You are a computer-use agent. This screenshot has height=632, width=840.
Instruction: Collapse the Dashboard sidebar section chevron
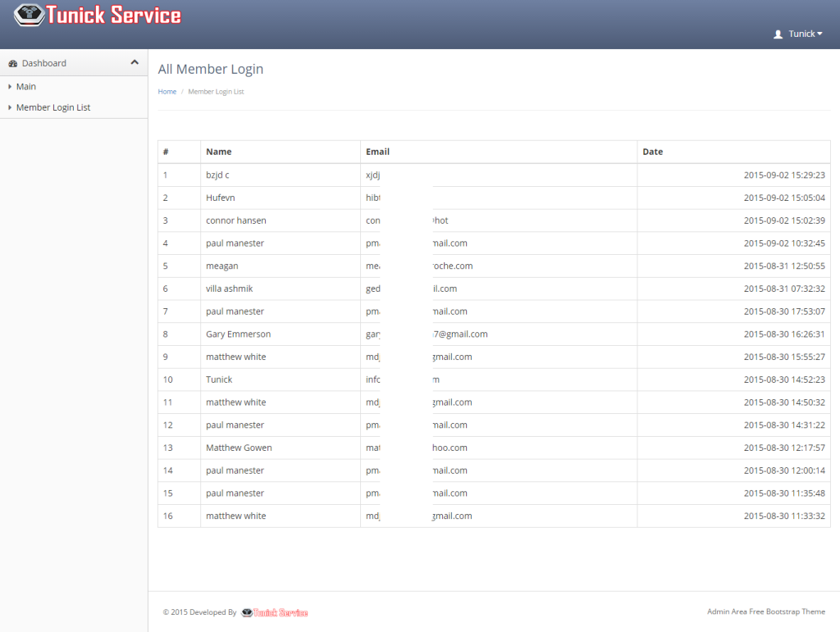tap(135, 62)
